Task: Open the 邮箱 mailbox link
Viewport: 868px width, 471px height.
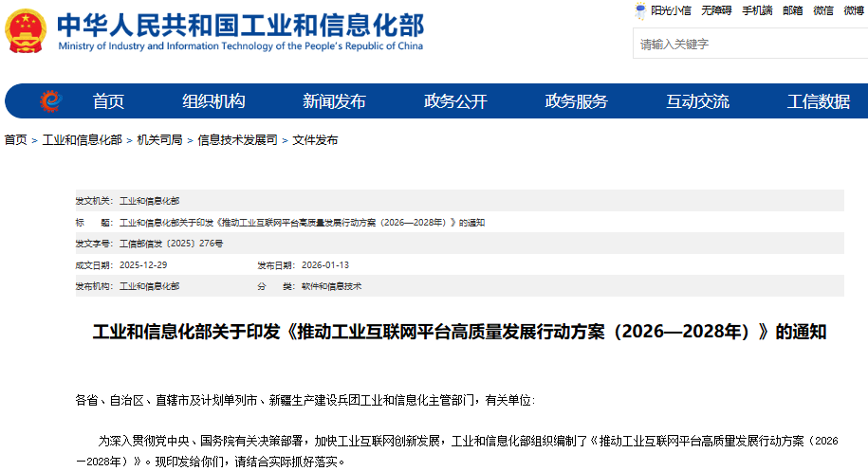Action: point(793,10)
